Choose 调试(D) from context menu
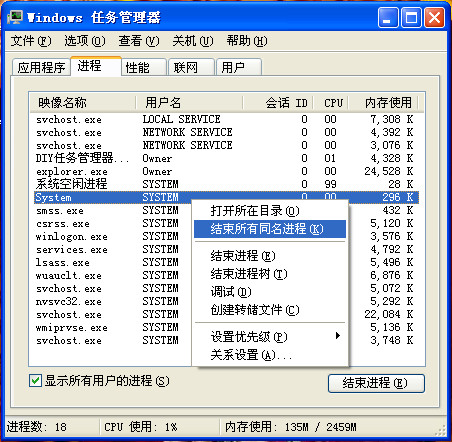 click(270, 292)
